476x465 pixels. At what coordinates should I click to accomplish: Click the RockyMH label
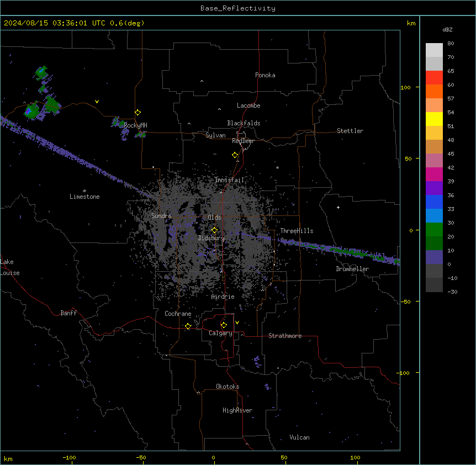tap(135, 125)
